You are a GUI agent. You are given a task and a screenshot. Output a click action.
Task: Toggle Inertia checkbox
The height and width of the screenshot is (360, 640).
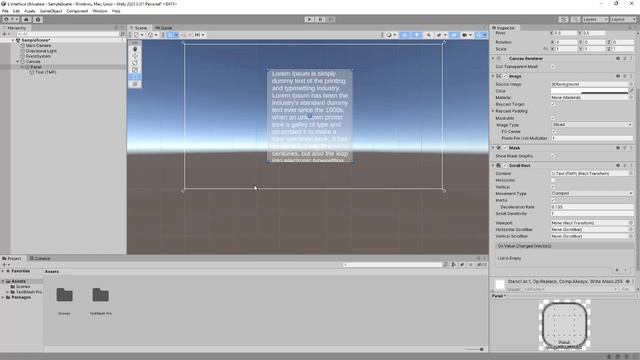[x=553, y=200]
